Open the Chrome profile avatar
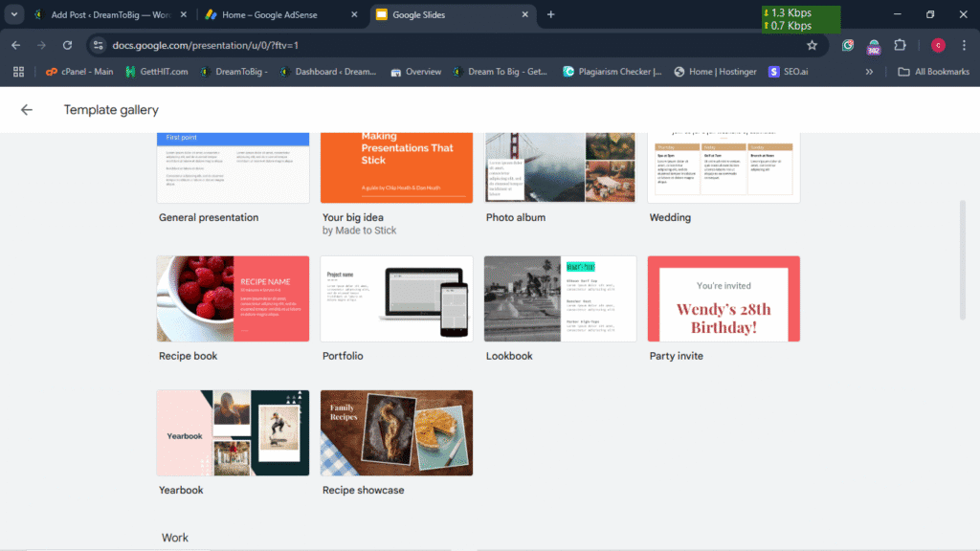Screen dimensions: 980x551 938,45
